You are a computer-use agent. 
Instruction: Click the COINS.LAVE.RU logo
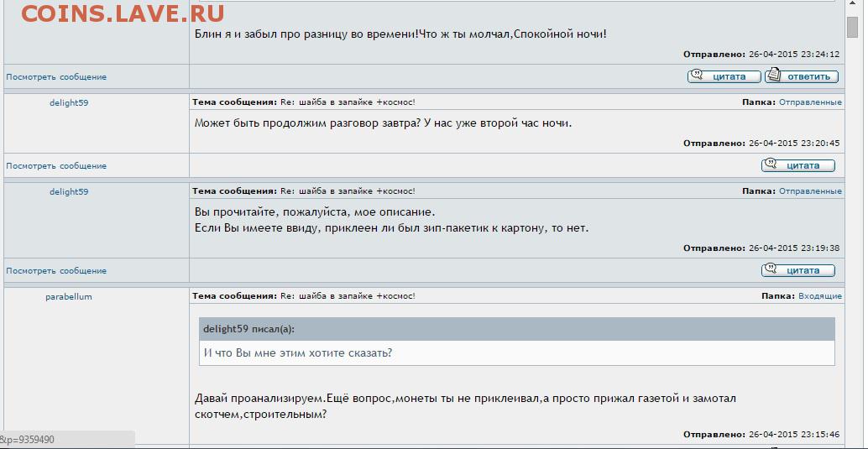point(123,13)
